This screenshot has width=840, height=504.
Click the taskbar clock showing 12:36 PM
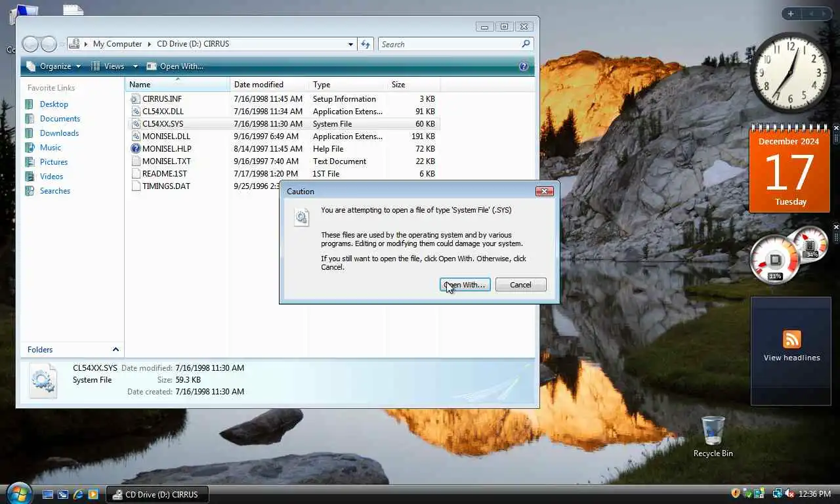point(816,493)
